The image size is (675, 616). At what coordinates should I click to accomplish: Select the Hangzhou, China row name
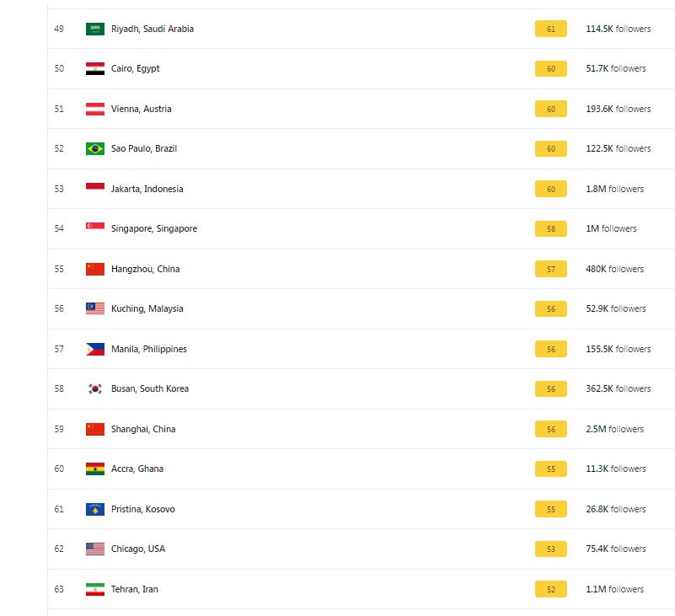(x=145, y=269)
